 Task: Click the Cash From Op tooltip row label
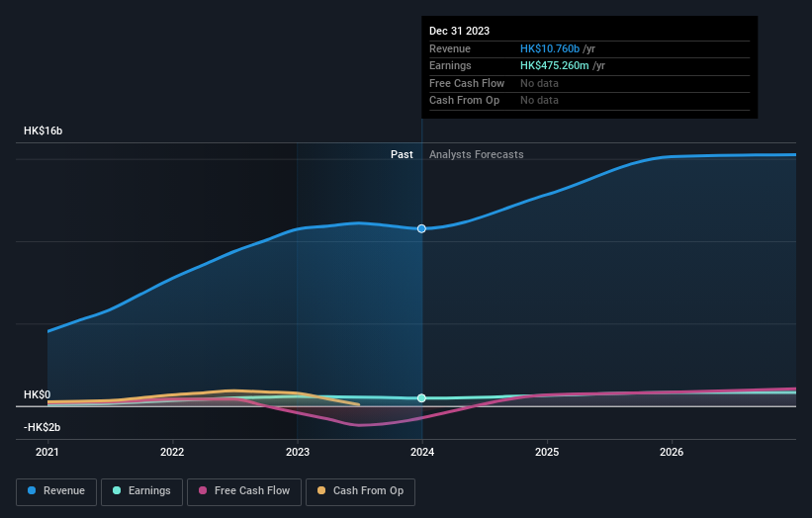464,101
